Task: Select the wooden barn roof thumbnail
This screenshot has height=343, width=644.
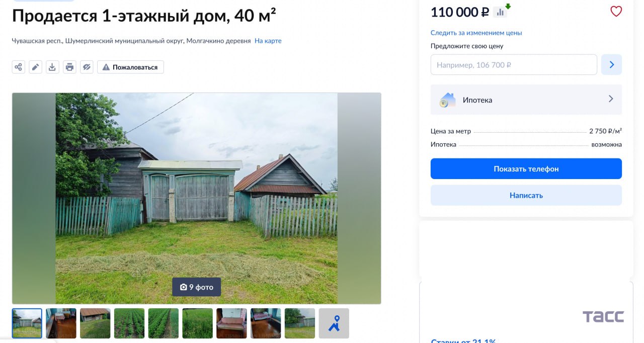Action: [x=95, y=323]
